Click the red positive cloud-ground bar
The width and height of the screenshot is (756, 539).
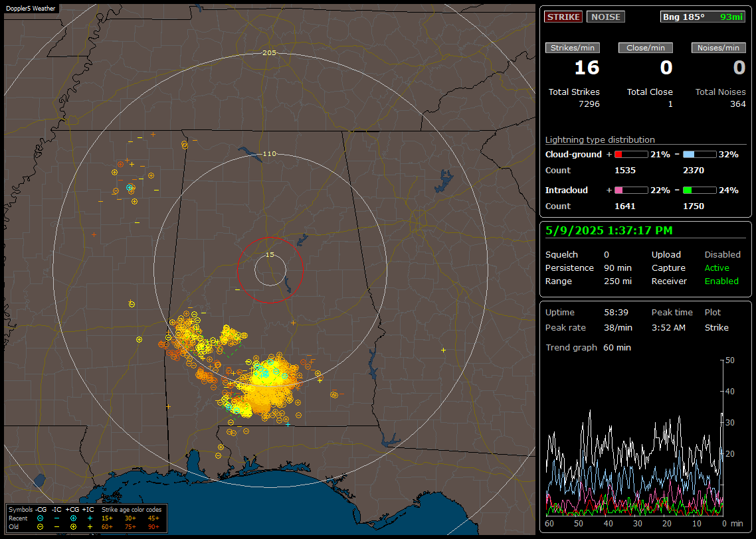pyautogui.click(x=631, y=155)
